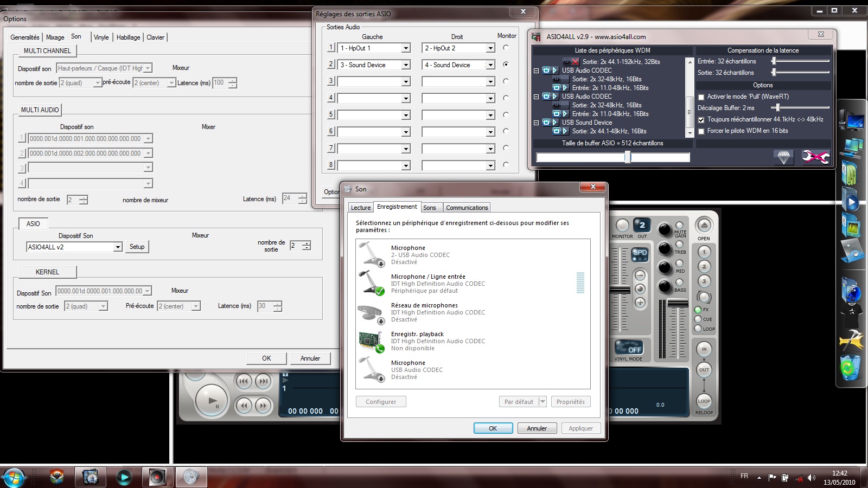The width and height of the screenshot is (868, 488).
Task: Open the Mixage tab in Options
Action: tap(55, 37)
